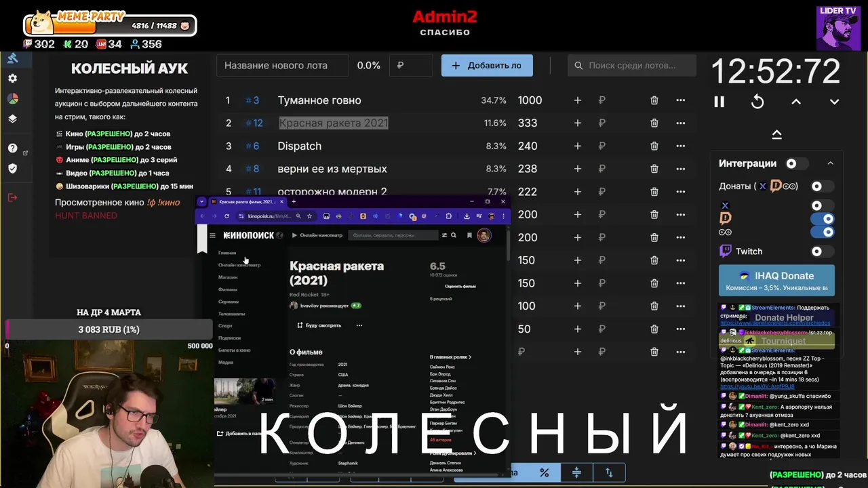Delete the lot Красная ракета 2021
868x488 pixels.
(x=654, y=123)
